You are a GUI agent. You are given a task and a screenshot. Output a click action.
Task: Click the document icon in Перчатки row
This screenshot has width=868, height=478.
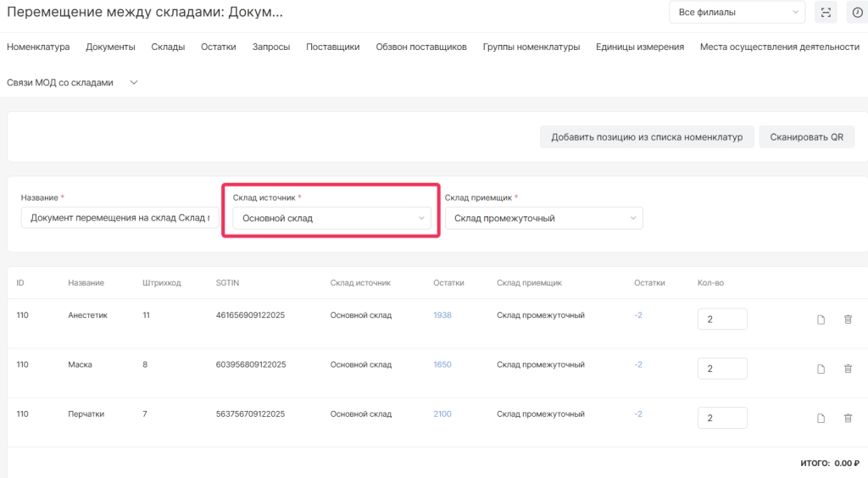coord(820,418)
